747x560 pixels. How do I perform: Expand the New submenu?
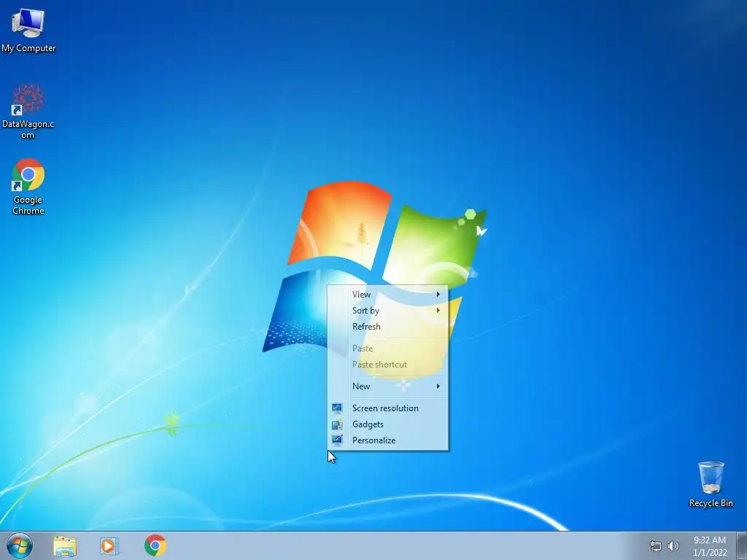coord(388,386)
